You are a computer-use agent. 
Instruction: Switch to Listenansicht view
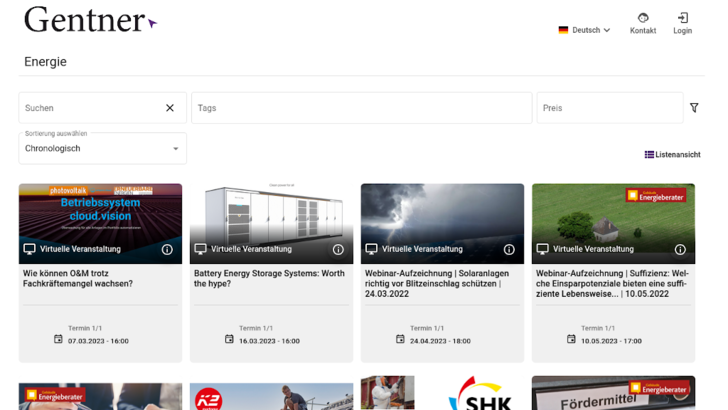click(x=672, y=155)
